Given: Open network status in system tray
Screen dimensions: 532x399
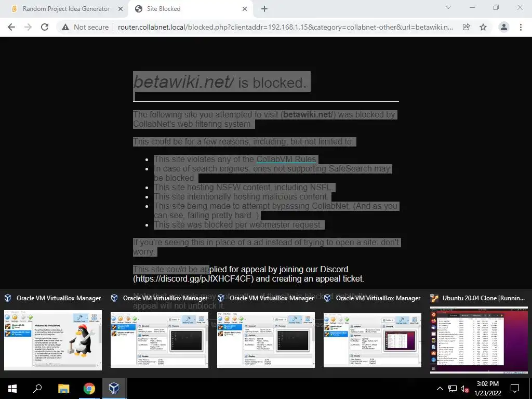Looking at the screenshot, I should click(x=453, y=389).
